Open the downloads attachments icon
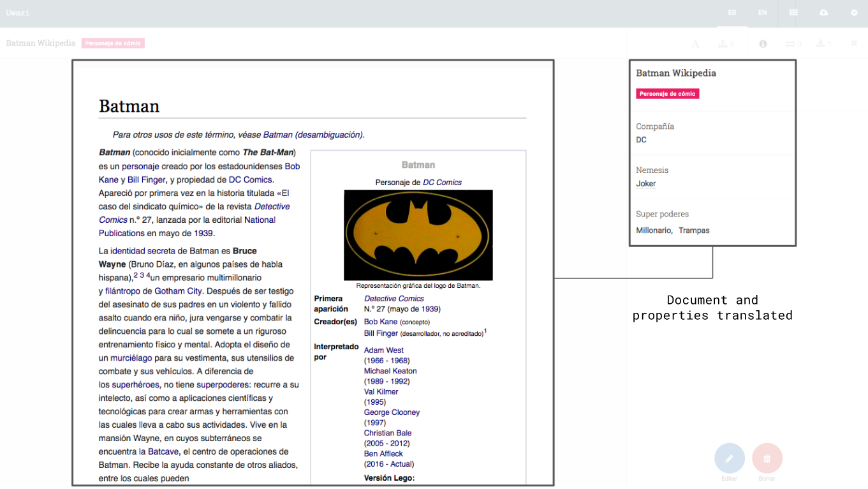Screen dimensions: 868x489 click(x=821, y=43)
